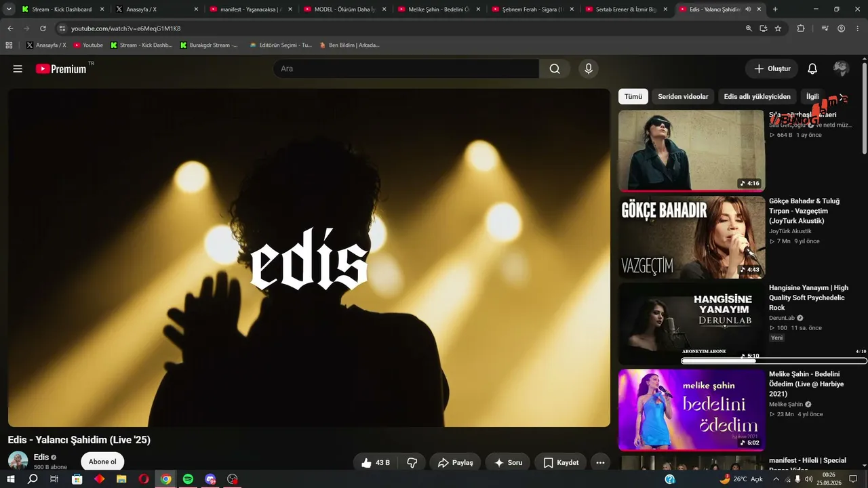Open the YouTube account avatar menu
Viewport: 868px width, 488px height.
(x=841, y=68)
